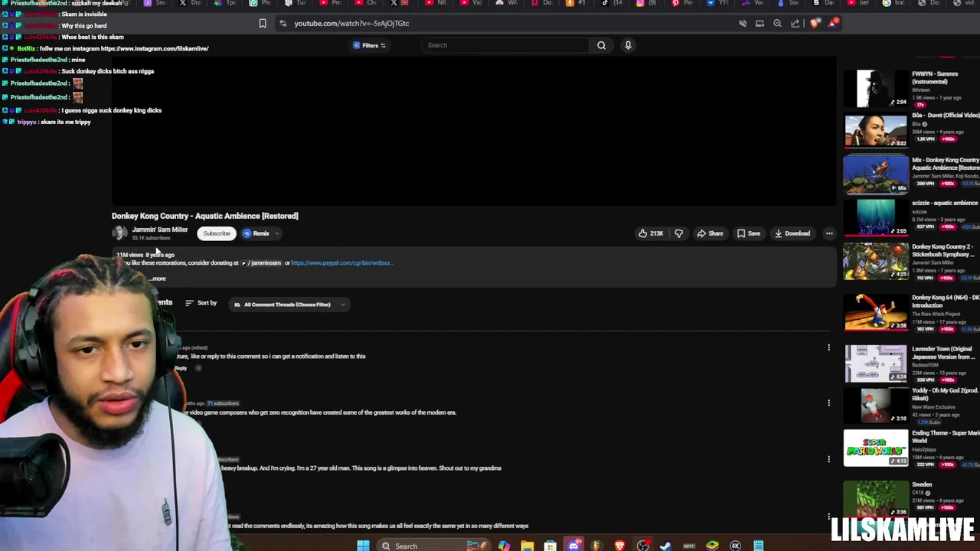Open Copilot from the taskbar
Viewport: 980px width, 551px height.
click(x=505, y=546)
